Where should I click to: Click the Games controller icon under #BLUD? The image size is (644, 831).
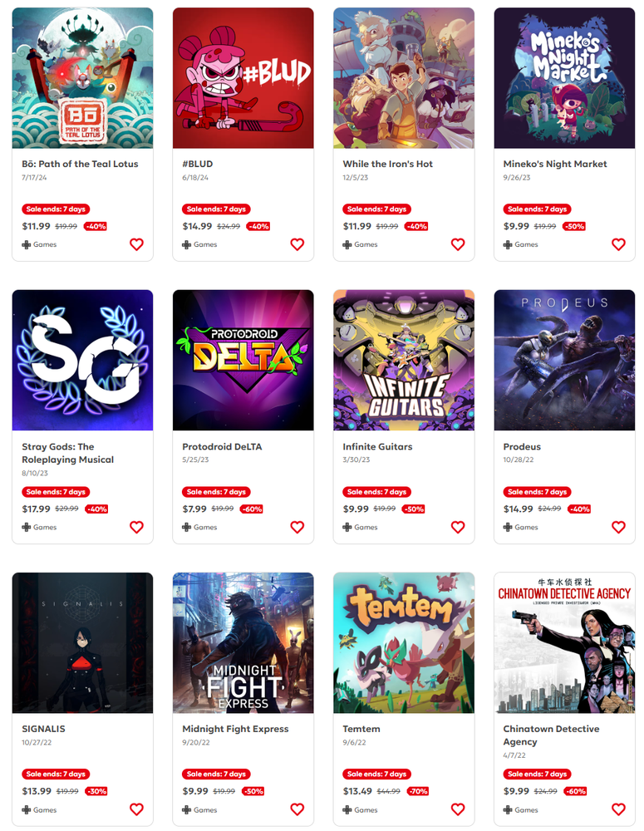[187, 245]
